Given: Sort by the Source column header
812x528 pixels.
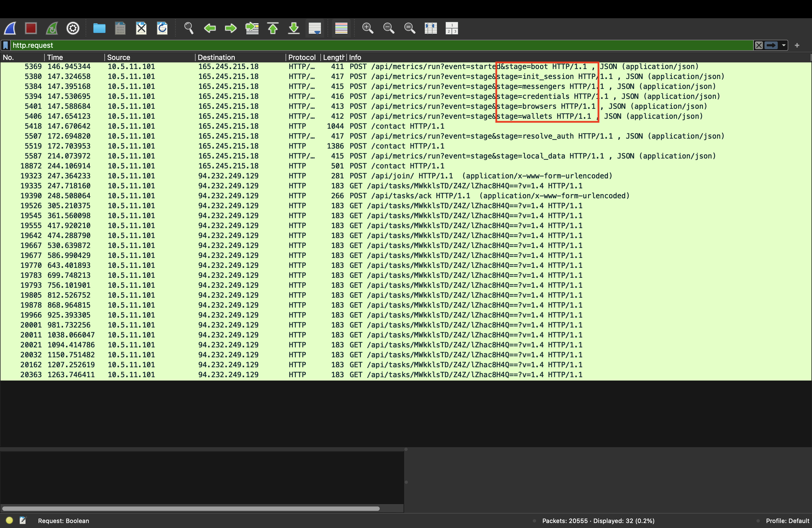Looking at the screenshot, I should (150, 57).
